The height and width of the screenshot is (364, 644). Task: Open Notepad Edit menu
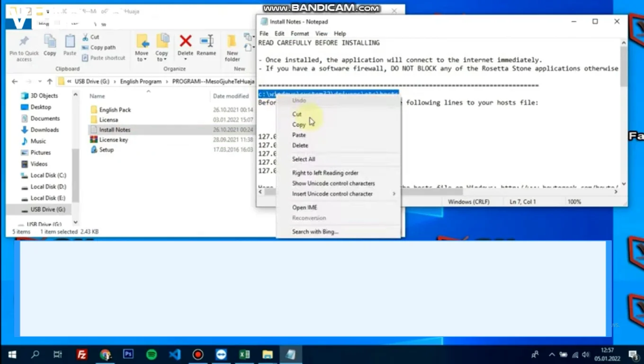coord(280,34)
